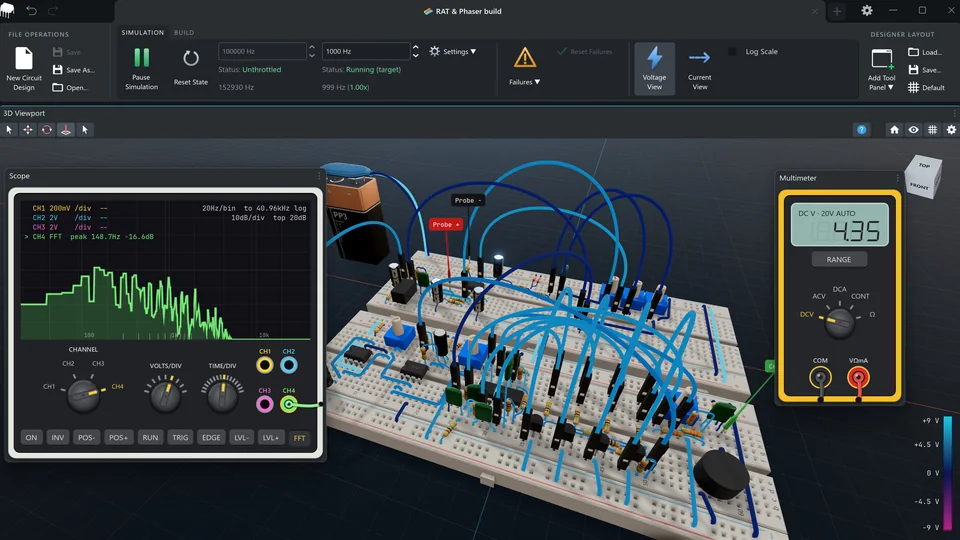
Task: Click the yellow CH1 scope input jack
Action: pyautogui.click(x=264, y=366)
